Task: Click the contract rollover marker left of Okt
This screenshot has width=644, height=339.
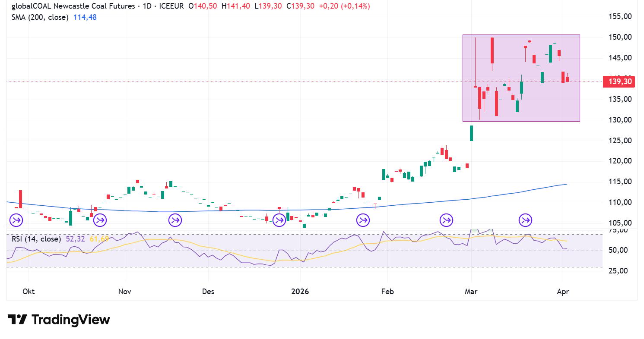Action: (16, 220)
